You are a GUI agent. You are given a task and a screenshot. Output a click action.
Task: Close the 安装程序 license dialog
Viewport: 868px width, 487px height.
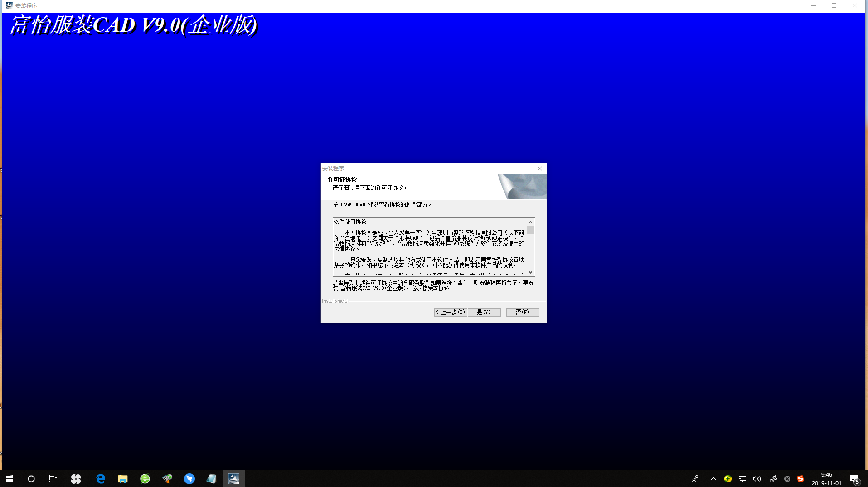tap(539, 169)
